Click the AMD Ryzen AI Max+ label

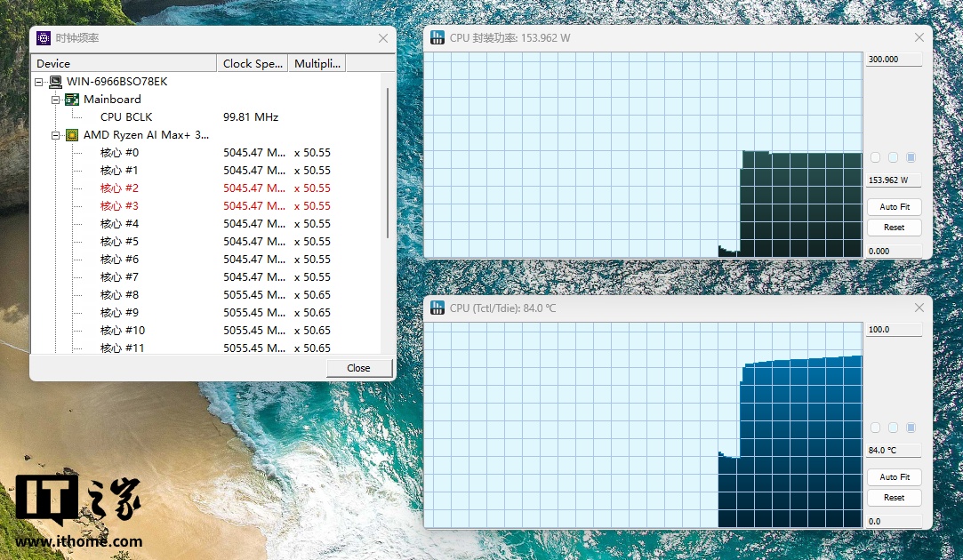tap(146, 135)
